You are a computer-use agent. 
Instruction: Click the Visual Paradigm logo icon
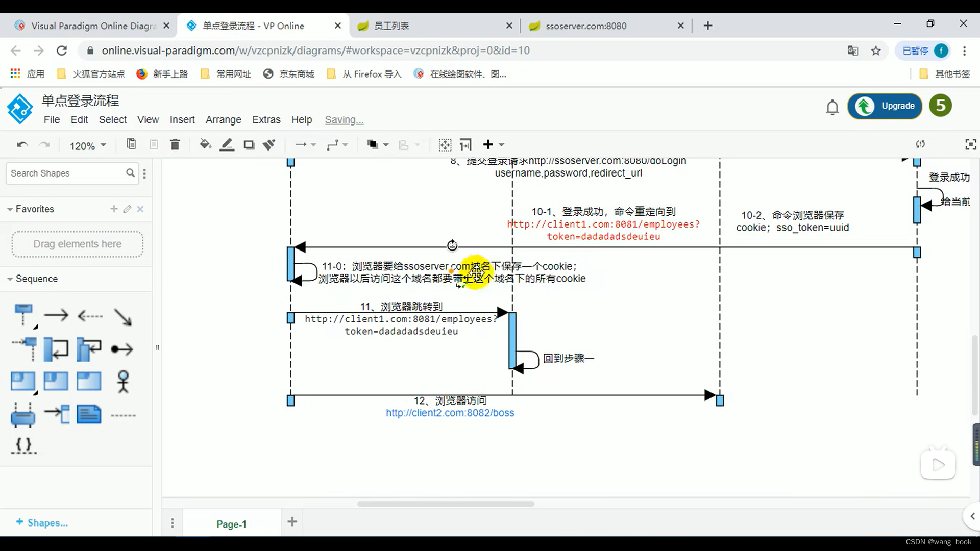click(x=20, y=109)
